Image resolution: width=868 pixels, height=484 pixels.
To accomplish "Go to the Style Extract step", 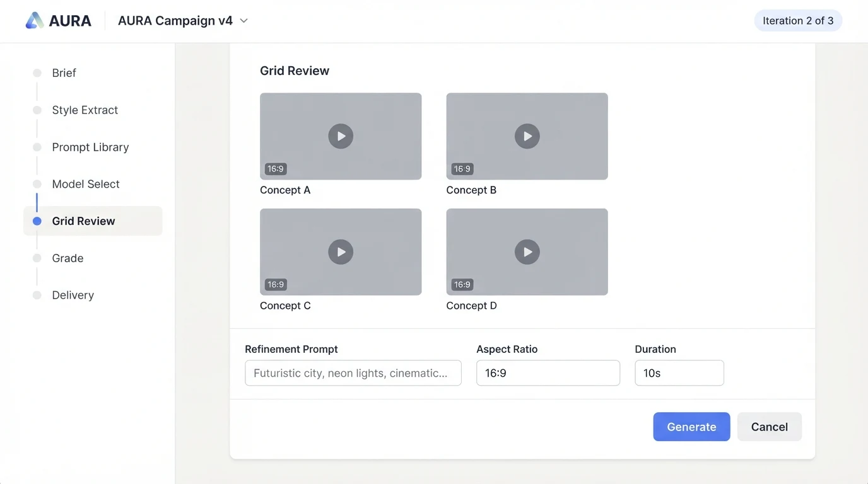I will point(85,110).
